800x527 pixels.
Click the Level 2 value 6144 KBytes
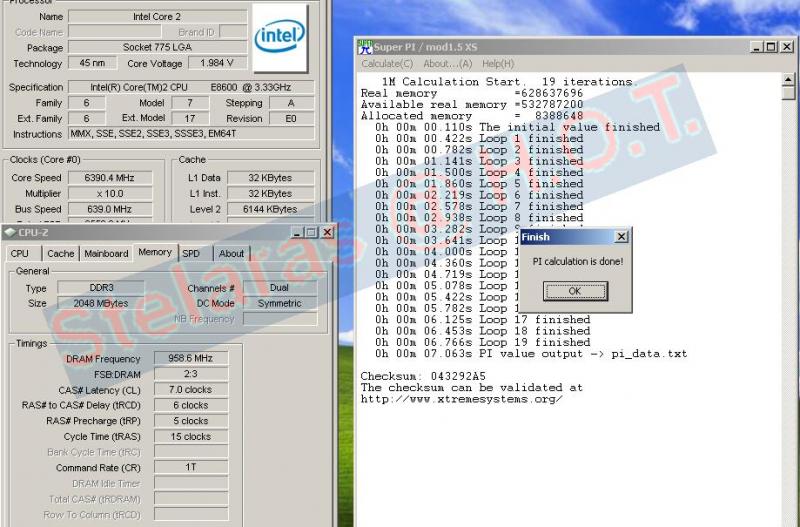click(271, 209)
